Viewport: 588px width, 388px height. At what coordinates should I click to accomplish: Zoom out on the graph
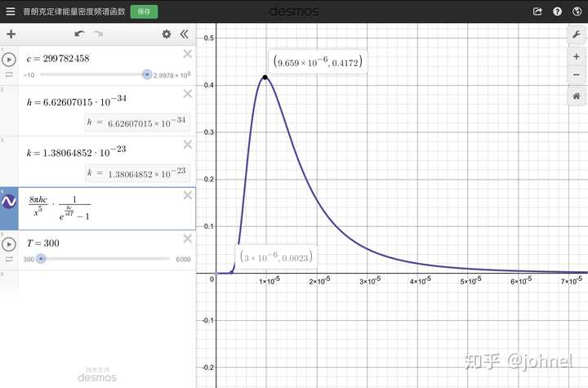pos(577,74)
